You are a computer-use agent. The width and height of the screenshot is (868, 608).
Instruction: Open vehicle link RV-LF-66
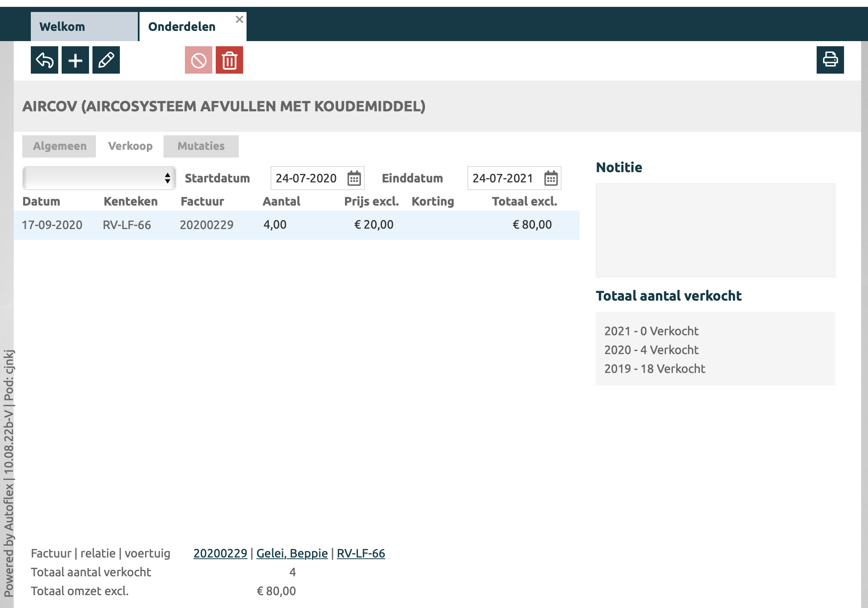click(x=361, y=553)
